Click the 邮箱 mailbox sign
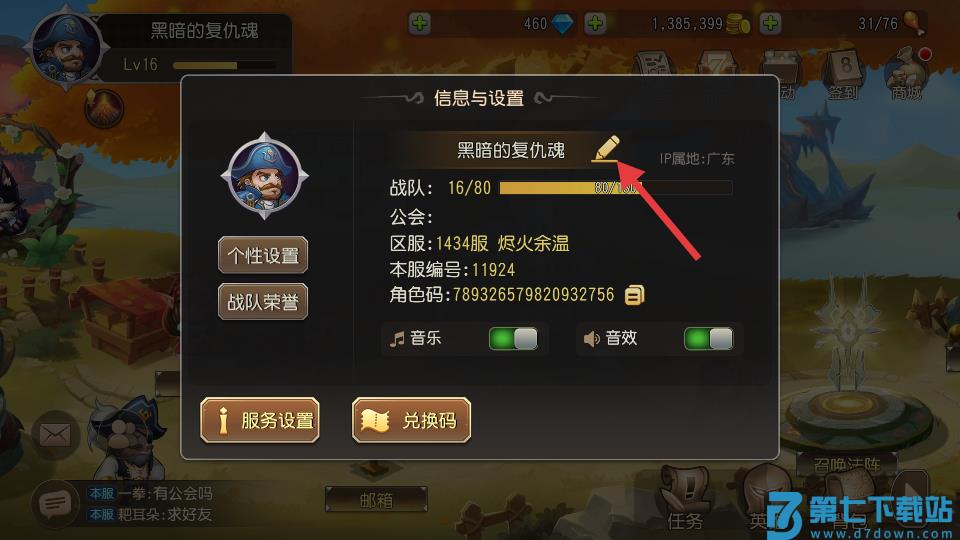Image resolution: width=960 pixels, height=540 pixels. point(376,500)
